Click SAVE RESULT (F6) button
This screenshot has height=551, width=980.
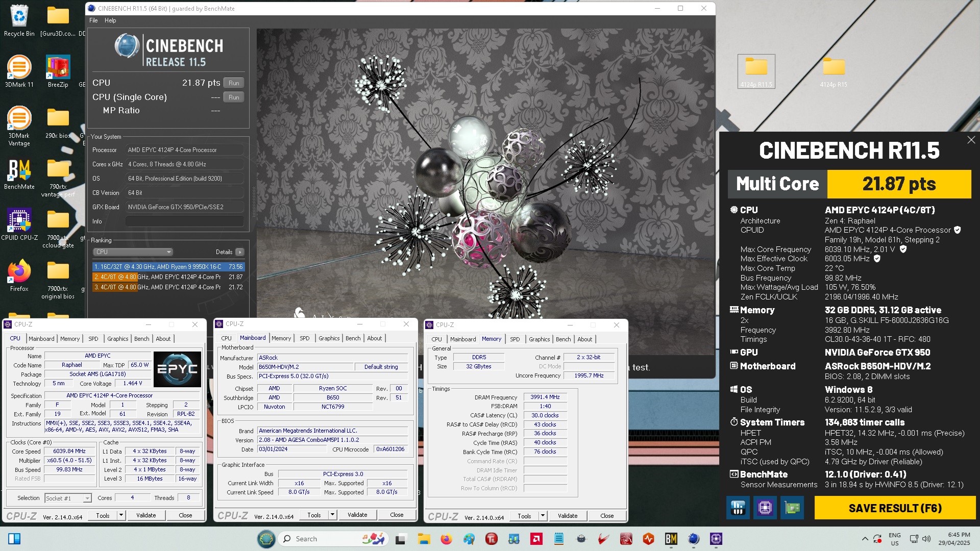(x=895, y=508)
